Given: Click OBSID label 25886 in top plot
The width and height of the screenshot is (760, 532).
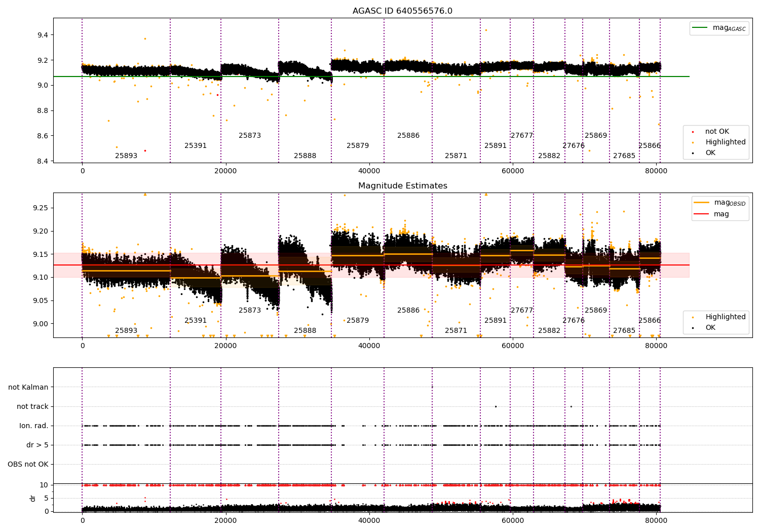Looking at the screenshot, I should coord(408,136).
